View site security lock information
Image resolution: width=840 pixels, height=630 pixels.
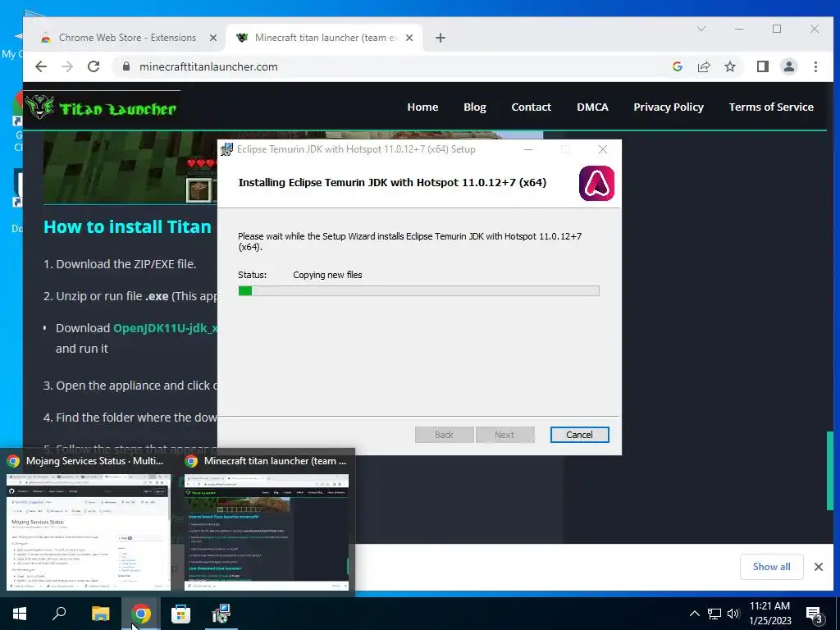tap(126, 66)
